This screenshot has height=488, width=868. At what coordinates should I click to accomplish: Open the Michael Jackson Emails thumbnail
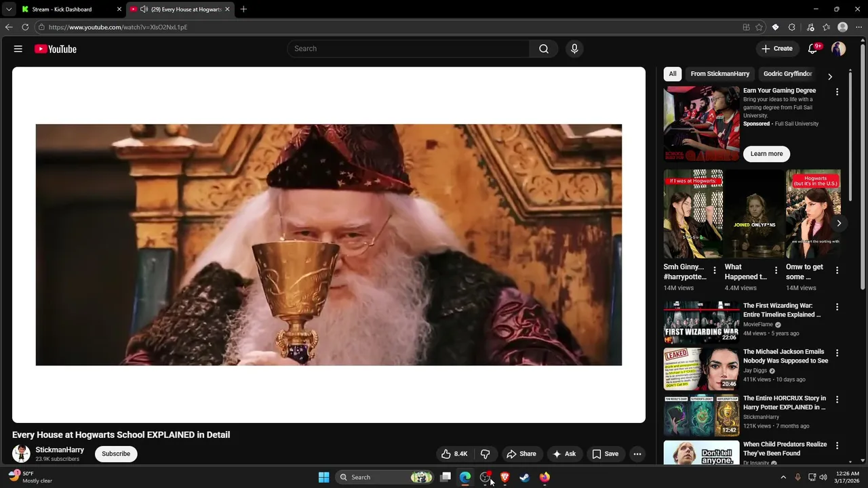(701, 369)
